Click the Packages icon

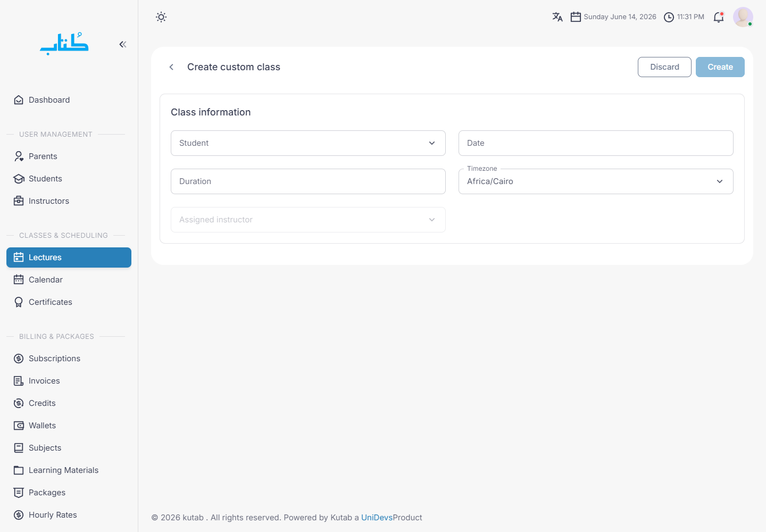point(19,493)
